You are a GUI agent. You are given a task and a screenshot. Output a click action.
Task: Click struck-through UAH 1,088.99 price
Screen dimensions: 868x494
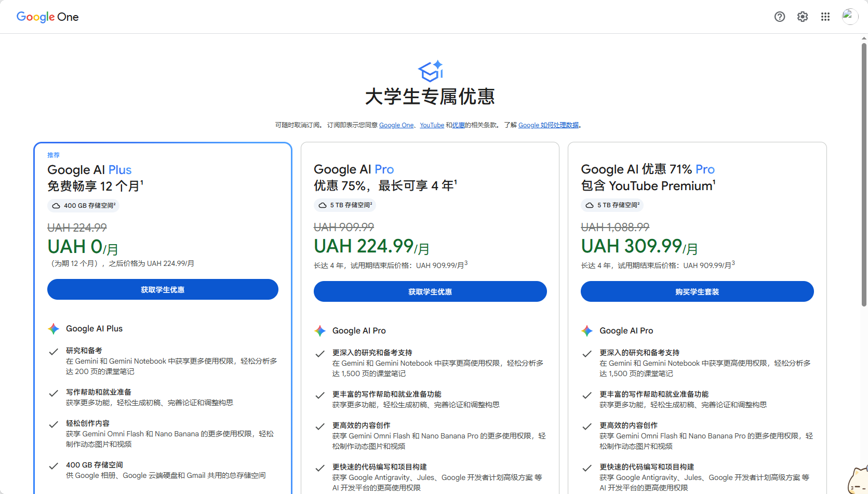coord(615,227)
